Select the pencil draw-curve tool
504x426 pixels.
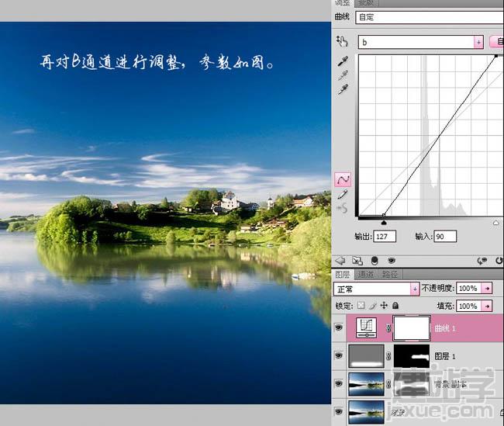click(343, 194)
